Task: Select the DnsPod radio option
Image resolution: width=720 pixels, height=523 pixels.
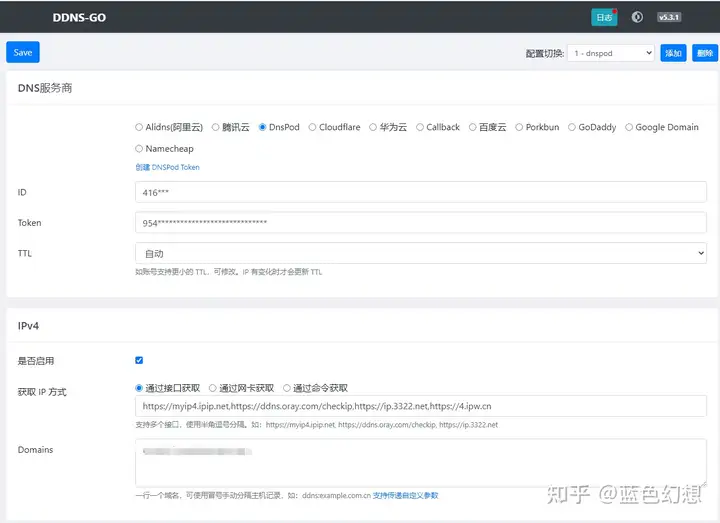Action: (262, 127)
